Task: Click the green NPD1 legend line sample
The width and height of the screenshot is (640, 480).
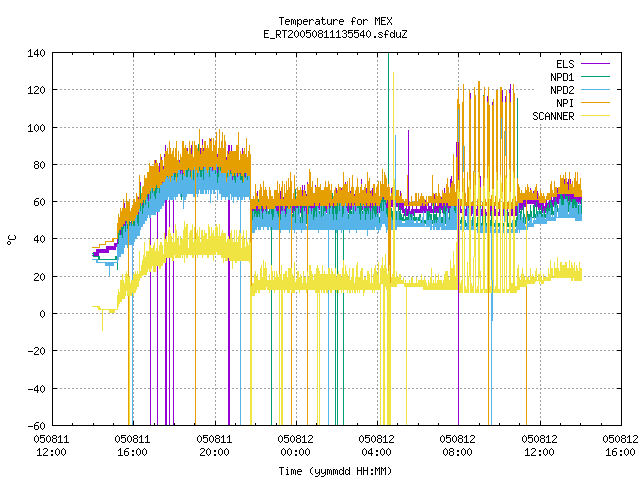Action: [595, 76]
